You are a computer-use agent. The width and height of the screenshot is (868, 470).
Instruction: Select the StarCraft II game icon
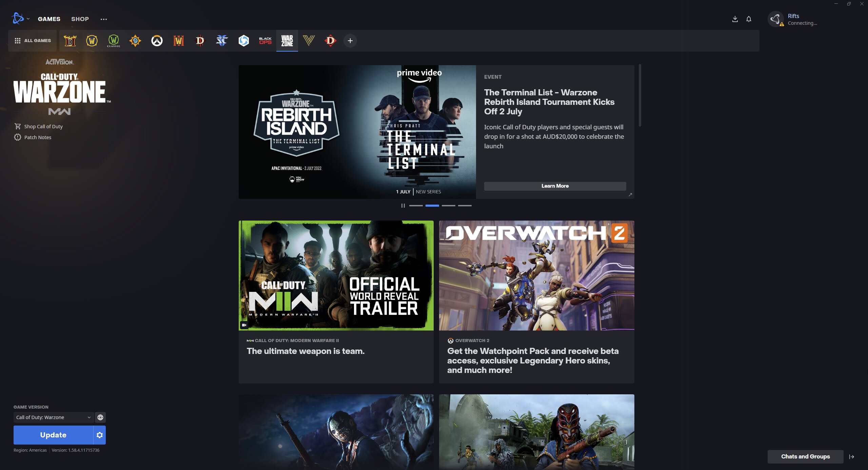pos(222,41)
